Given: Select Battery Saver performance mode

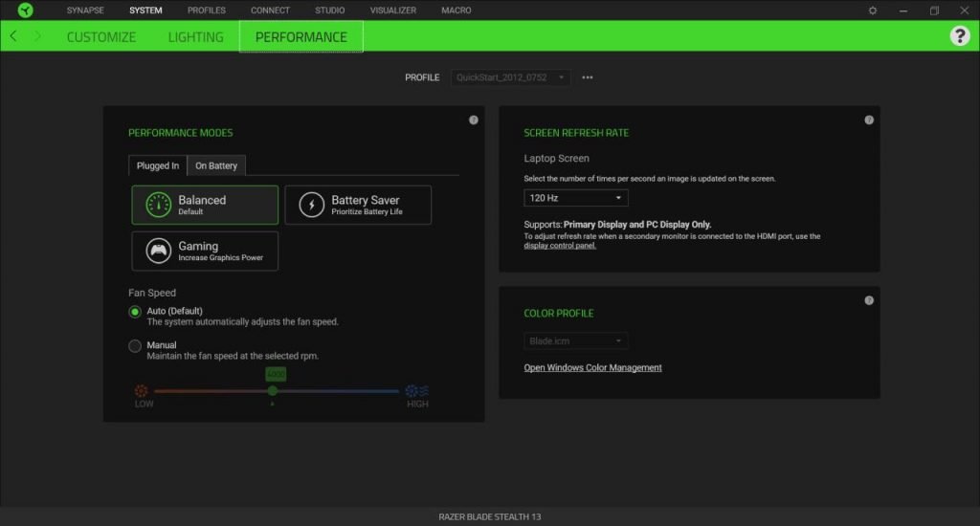Looking at the screenshot, I should 358,205.
